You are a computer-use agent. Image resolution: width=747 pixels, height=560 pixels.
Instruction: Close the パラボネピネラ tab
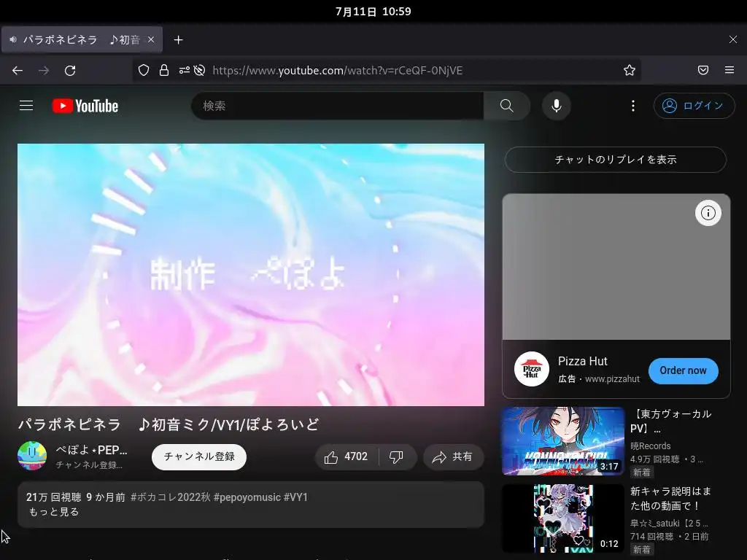[x=151, y=40]
